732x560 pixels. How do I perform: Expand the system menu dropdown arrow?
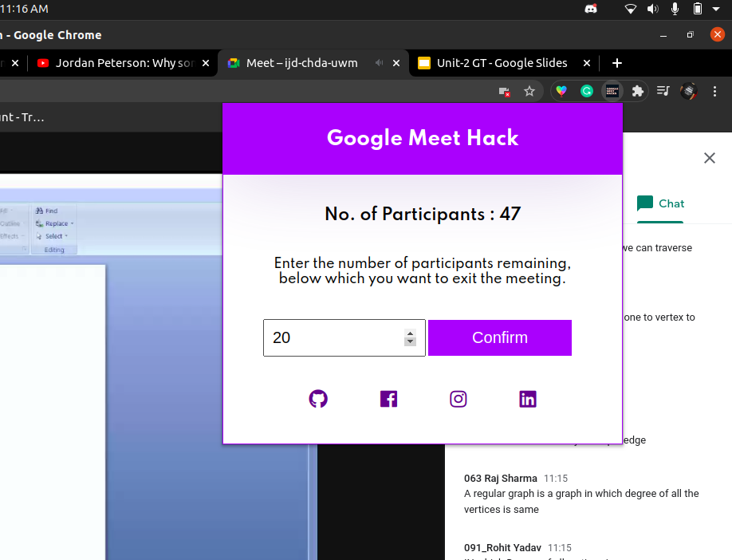click(716, 9)
